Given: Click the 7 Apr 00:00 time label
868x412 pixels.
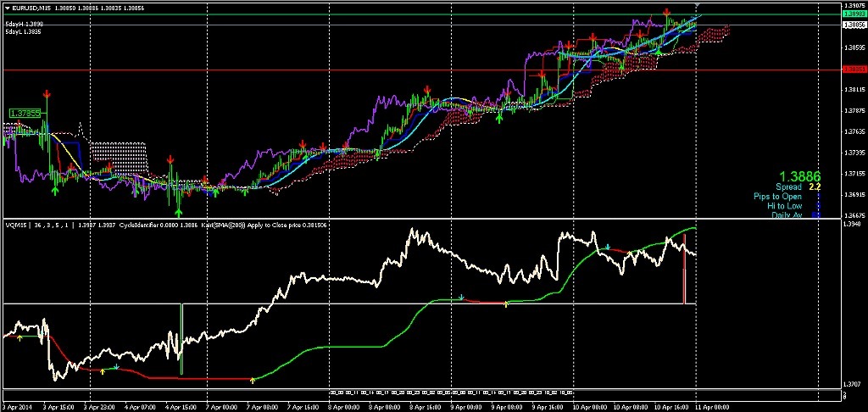Looking at the screenshot, I should pyautogui.click(x=221, y=406).
